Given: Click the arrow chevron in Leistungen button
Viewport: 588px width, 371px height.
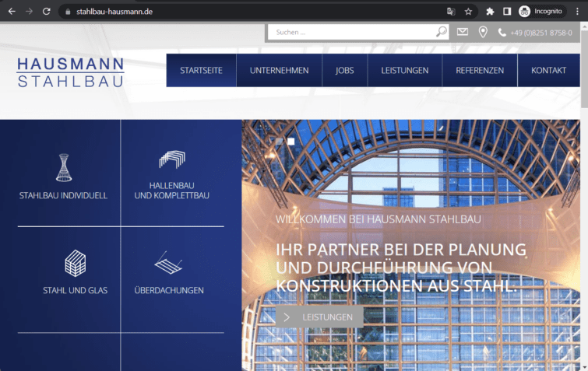Looking at the screenshot, I should (287, 317).
